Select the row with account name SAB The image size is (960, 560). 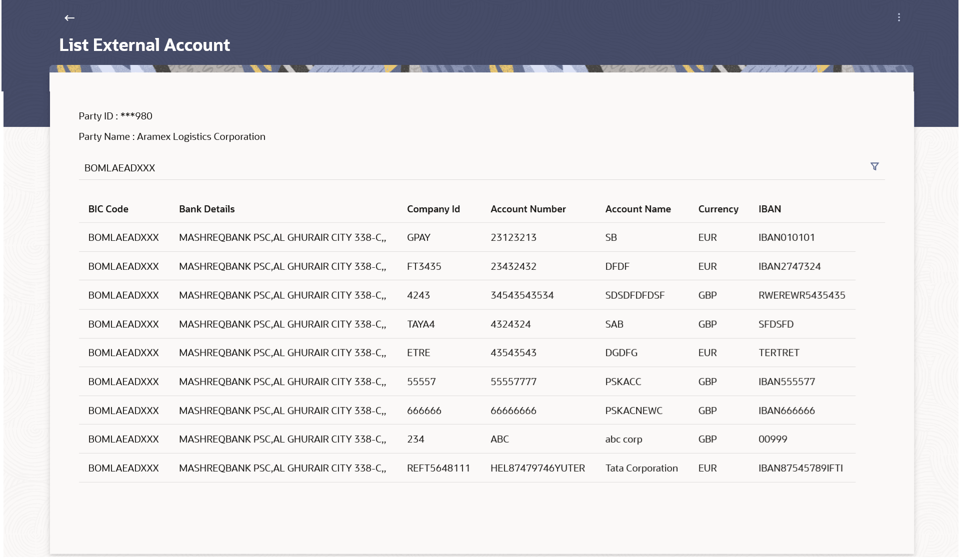point(614,324)
